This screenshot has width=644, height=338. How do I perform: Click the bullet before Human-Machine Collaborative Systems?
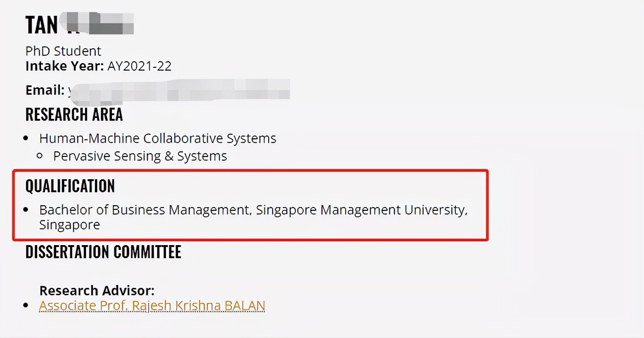[x=26, y=139]
